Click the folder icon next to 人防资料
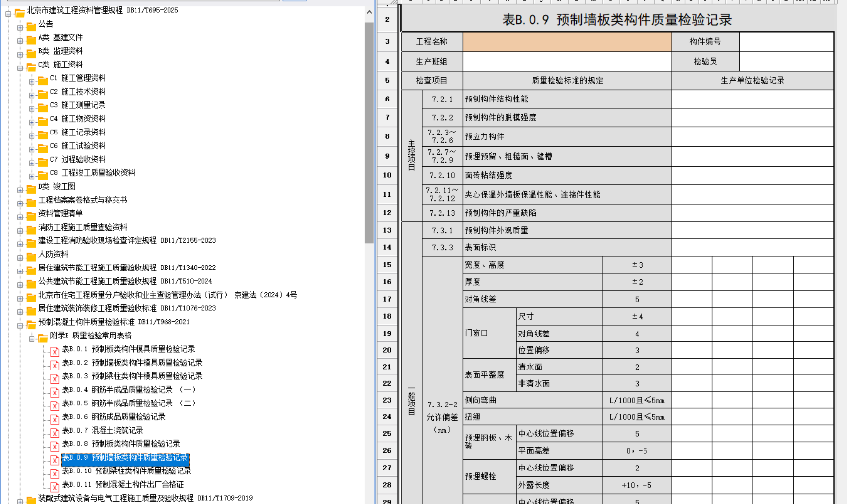This screenshot has width=847, height=504. (x=31, y=255)
